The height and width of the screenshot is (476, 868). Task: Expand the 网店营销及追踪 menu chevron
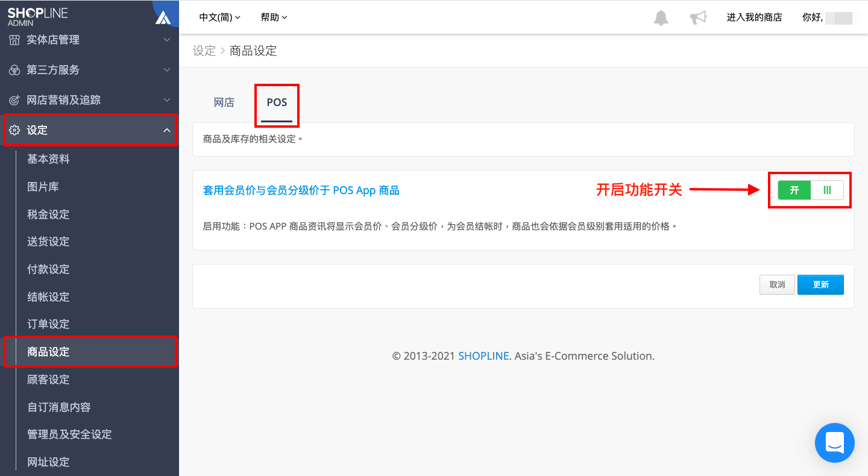click(167, 100)
